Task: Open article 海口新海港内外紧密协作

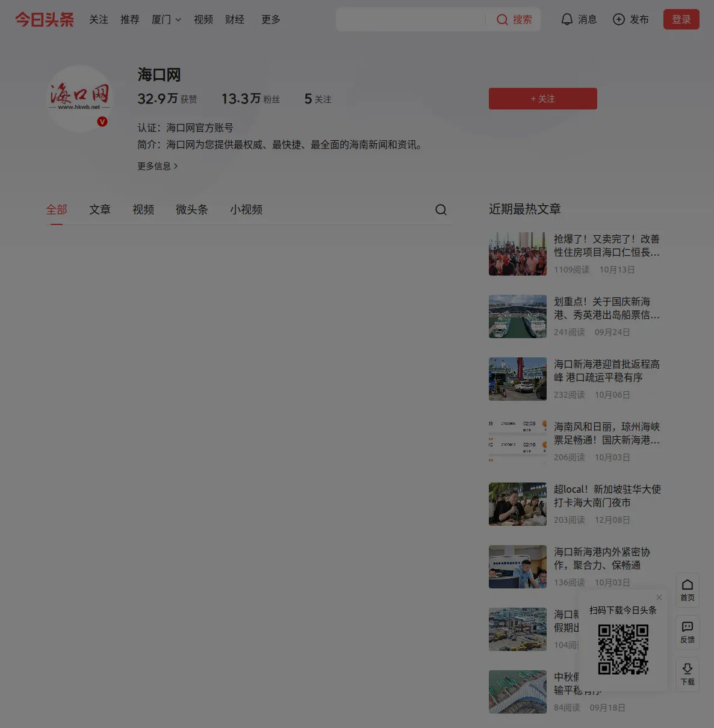Action: click(602, 558)
